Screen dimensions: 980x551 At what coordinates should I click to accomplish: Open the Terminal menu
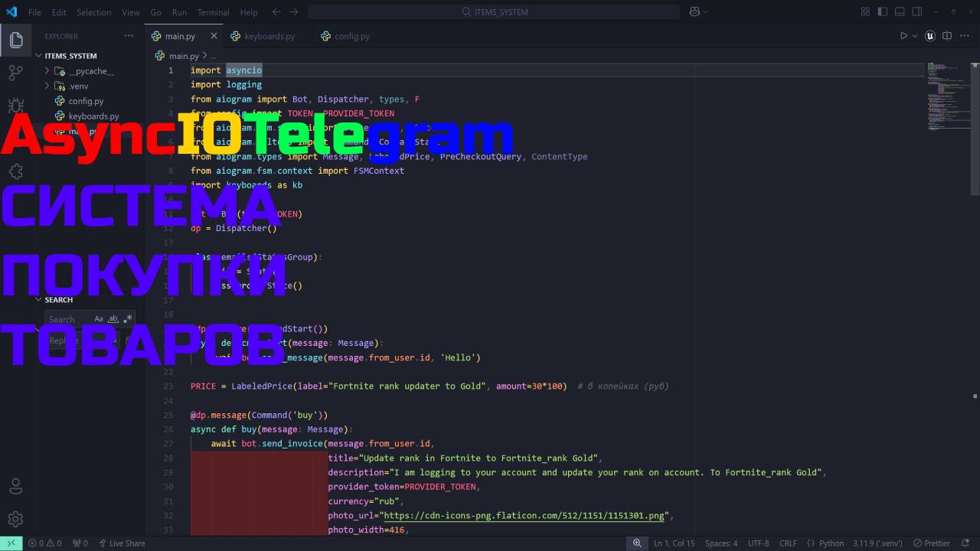(213, 12)
